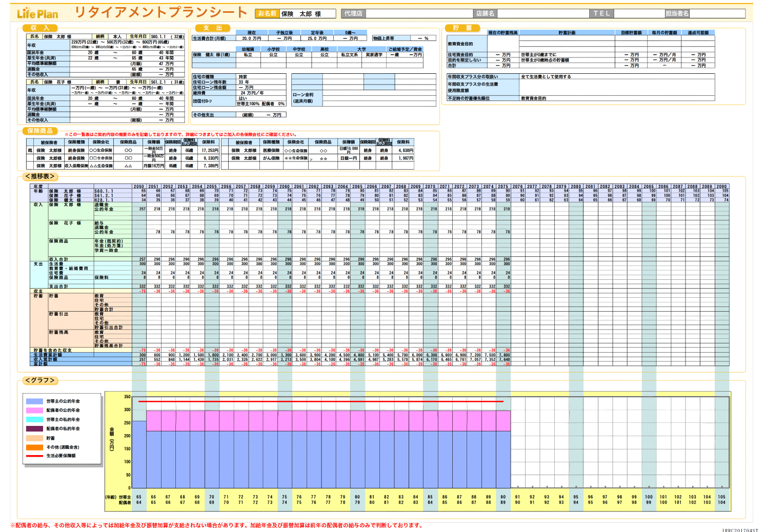Click the 推移表 section label

click(x=40, y=176)
